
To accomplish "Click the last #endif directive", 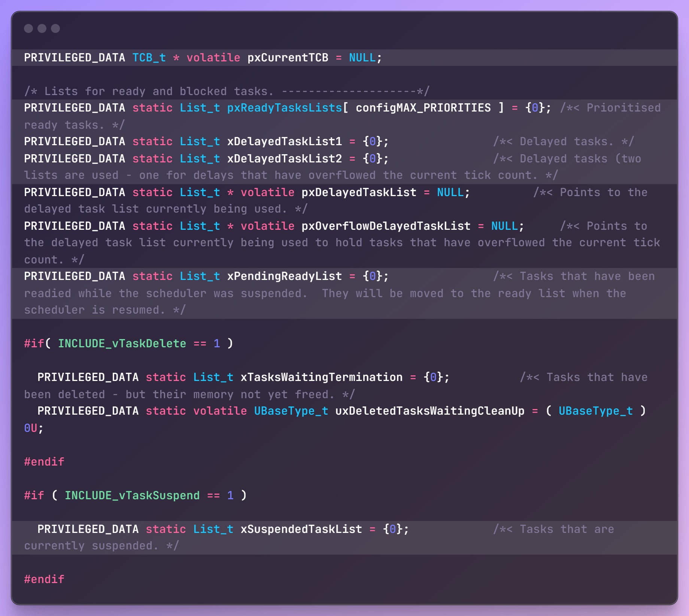I will [x=44, y=579].
